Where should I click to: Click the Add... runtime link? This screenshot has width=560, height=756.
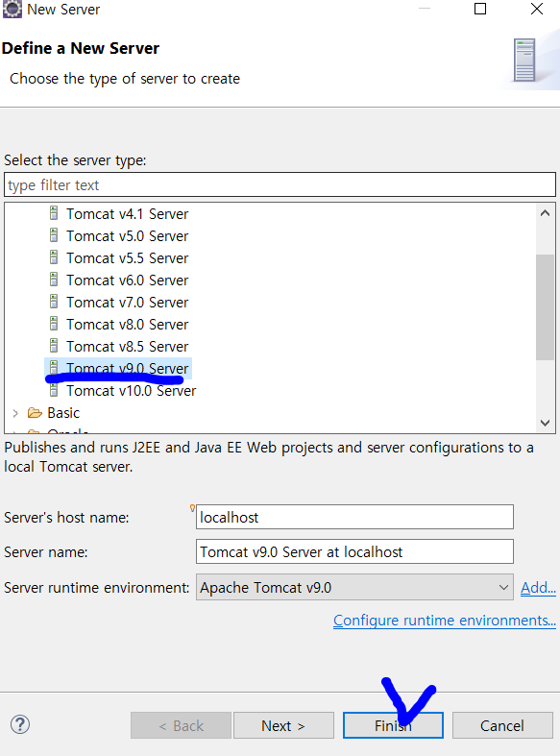click(x=538, y=587)
